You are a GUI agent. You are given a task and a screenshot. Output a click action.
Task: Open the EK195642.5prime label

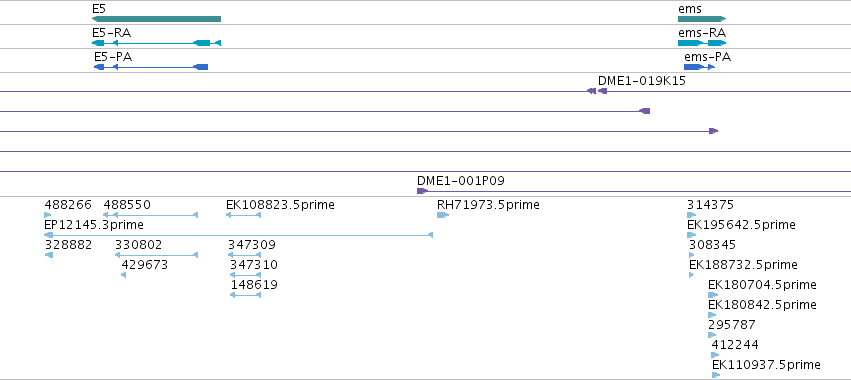coord(741,225)
